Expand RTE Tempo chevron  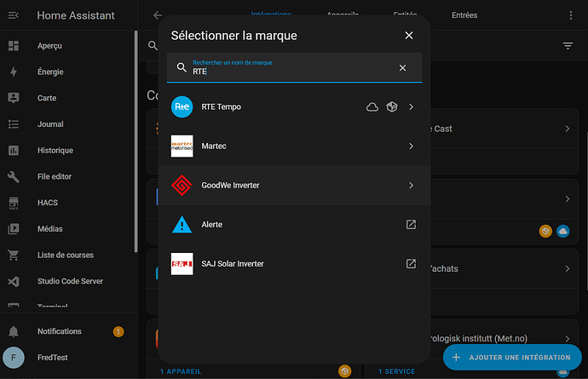411,106
